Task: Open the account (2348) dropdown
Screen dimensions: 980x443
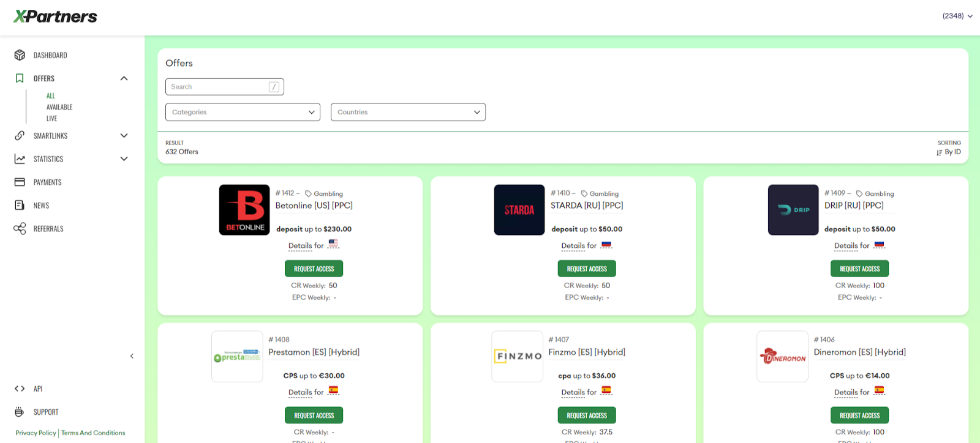Action: click(957, 16)
